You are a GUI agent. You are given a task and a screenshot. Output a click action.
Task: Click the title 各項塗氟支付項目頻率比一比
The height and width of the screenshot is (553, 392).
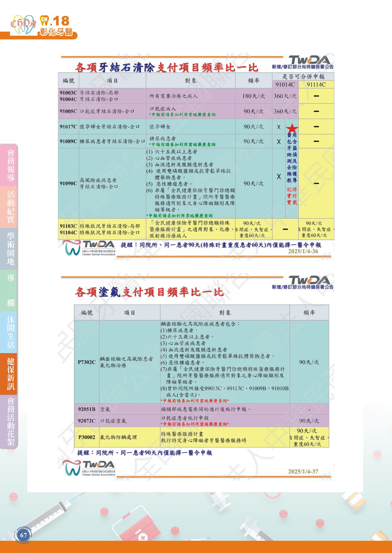(149, 292)
